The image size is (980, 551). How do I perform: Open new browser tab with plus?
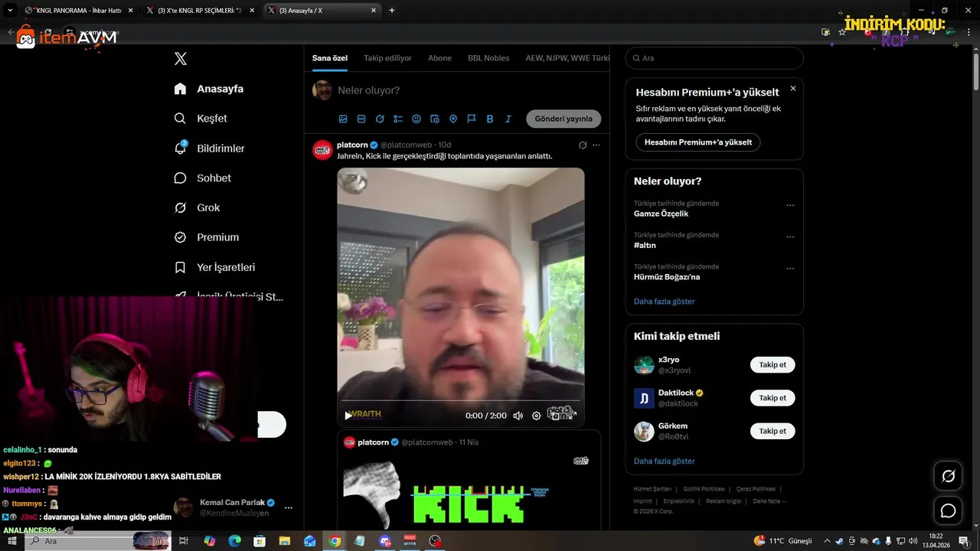[x=392, y=11]
